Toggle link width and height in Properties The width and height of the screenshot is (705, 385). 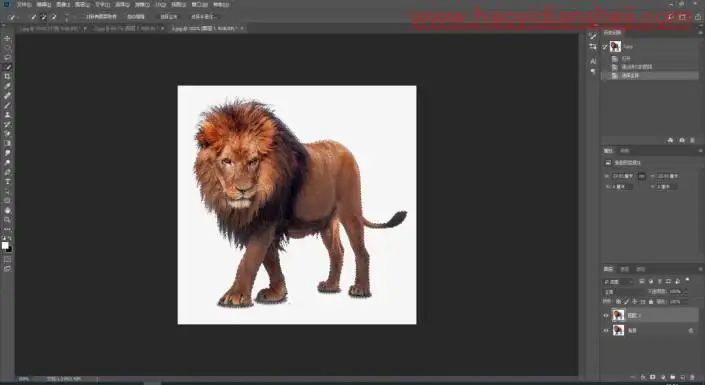coord(642,176)
